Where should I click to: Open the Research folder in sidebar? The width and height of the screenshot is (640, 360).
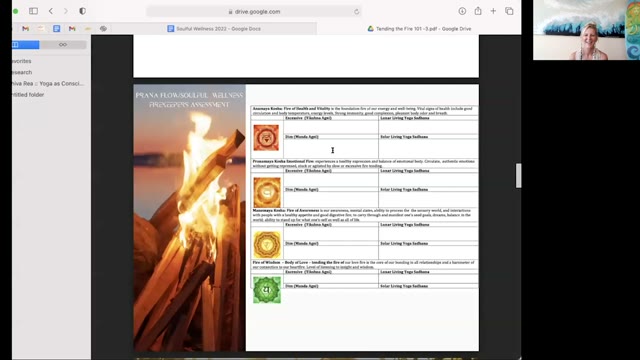pyautogui.click(x=22, y=72)
